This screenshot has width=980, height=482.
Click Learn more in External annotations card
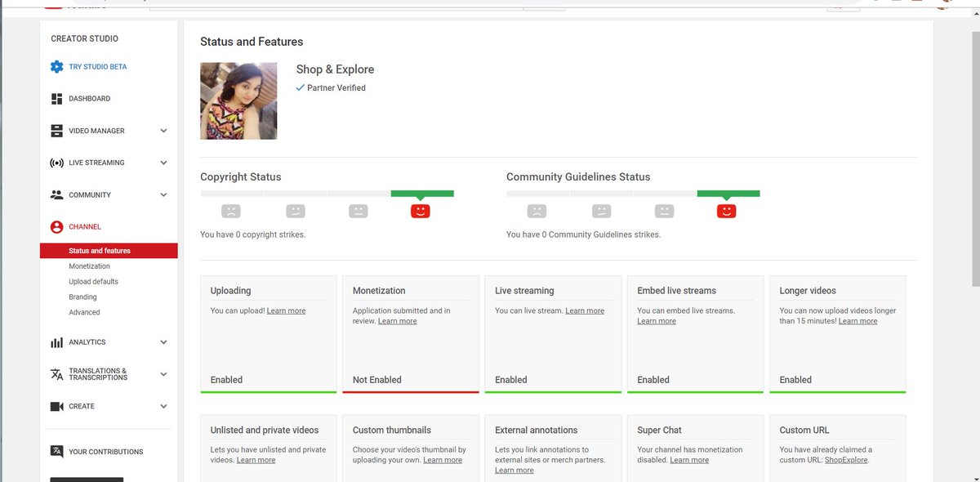coord(514,471)
